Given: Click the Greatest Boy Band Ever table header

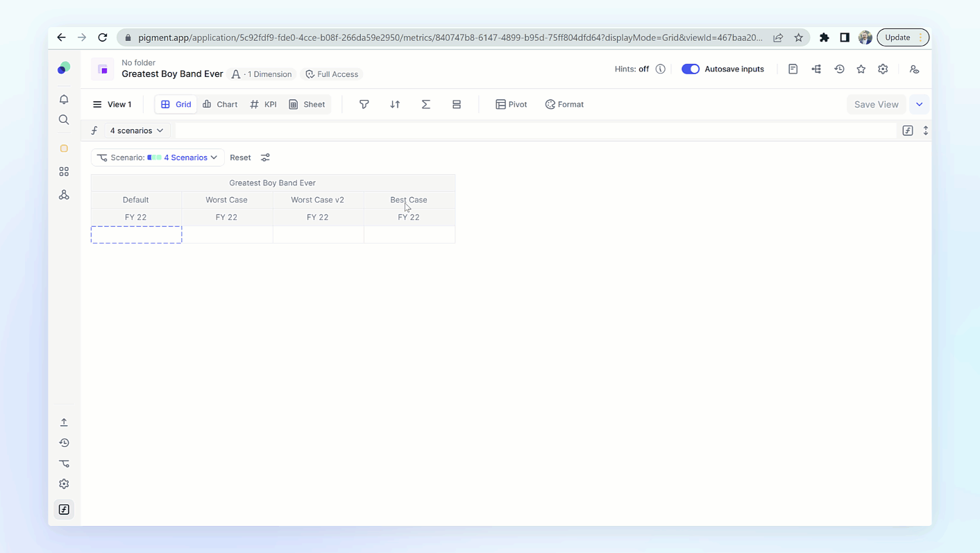Looking at the screenshot, I should coord(273,183).
